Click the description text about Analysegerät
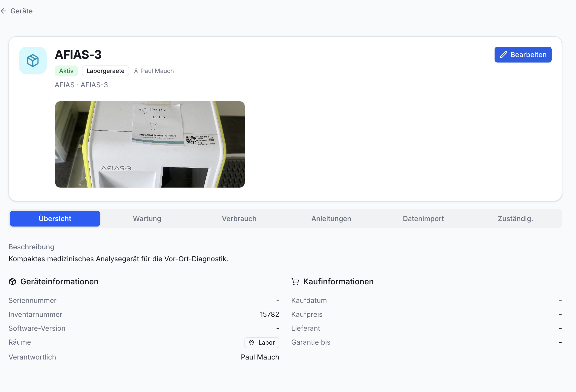576x392 pixels. click(x=118, y=259)
